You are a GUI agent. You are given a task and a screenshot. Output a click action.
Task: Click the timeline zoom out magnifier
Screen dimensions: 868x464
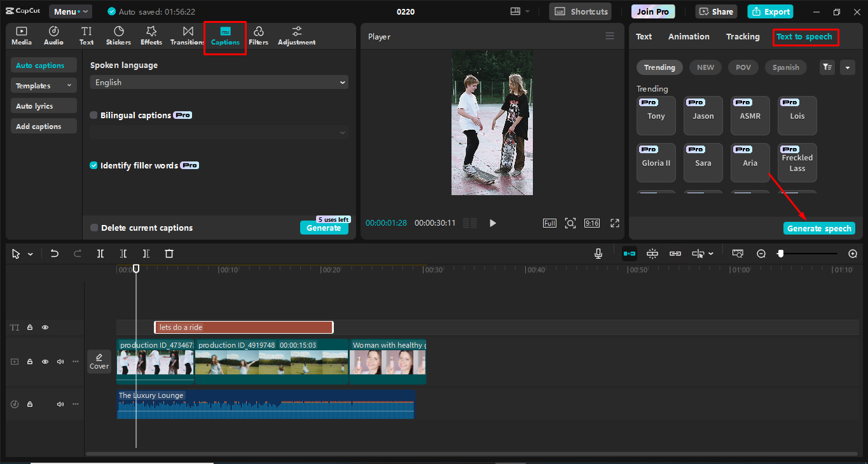point(761,254)
